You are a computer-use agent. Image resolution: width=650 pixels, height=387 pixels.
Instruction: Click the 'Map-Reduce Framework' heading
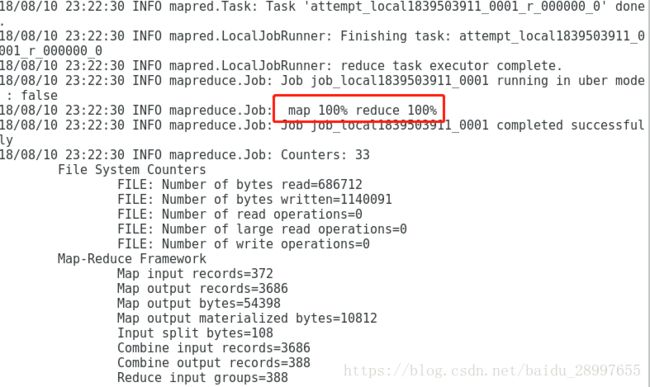coord(132,259)
